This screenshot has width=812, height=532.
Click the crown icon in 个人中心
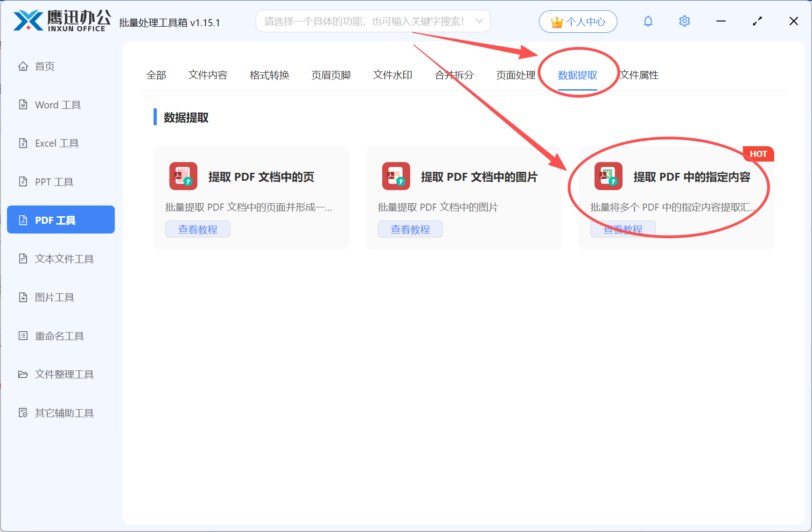click(557, 22)
